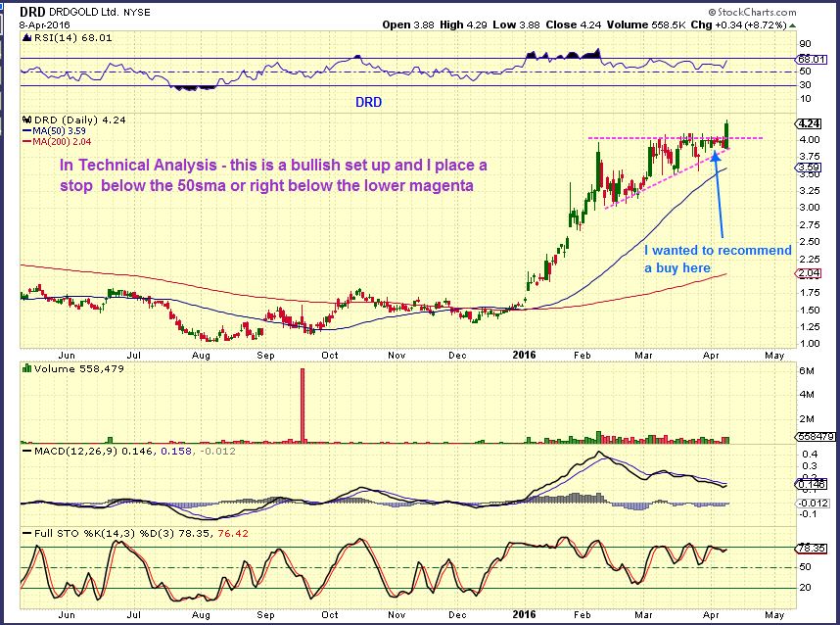Click the bold DRD ticker symbol in the header
The width and height of the screenshot is (840, 625).
[x=32, y=12]
